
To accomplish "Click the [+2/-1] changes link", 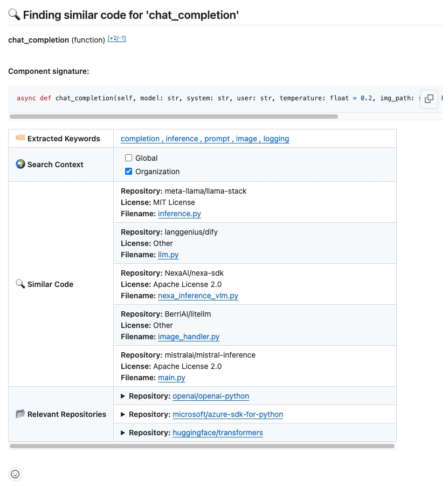I will [117, 39].
